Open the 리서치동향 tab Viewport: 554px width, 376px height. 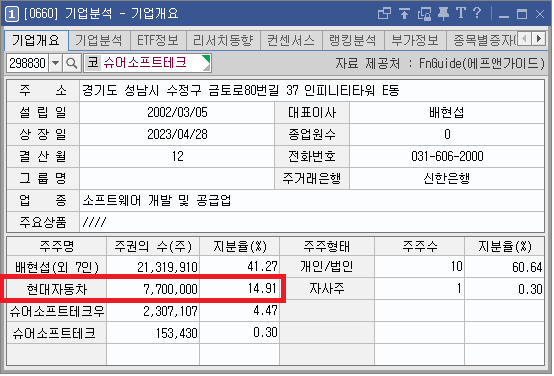coord(223,41)
